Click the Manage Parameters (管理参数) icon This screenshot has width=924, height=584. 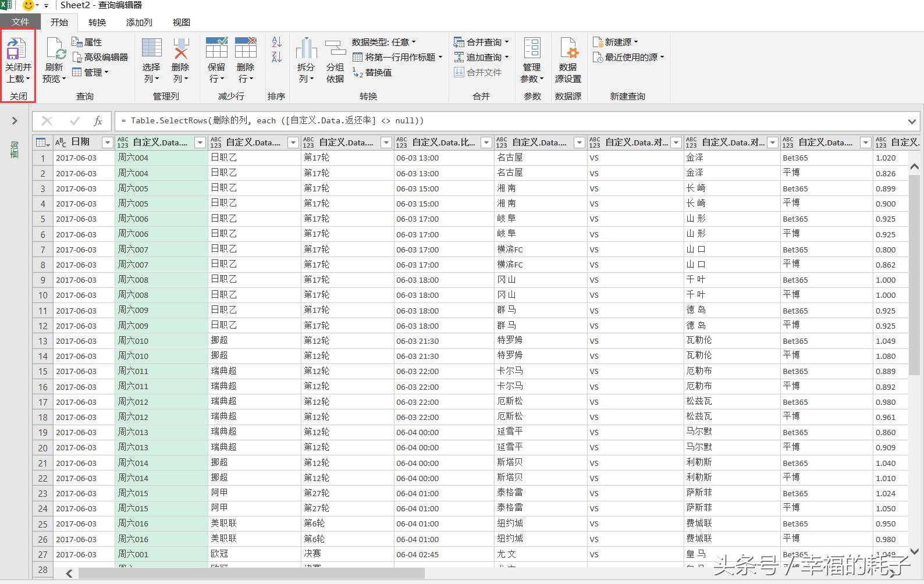532,48
